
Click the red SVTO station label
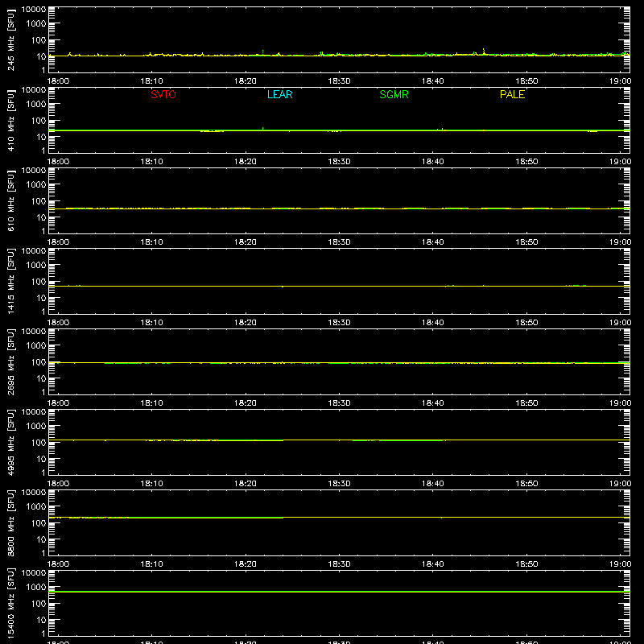coord(163,94)
